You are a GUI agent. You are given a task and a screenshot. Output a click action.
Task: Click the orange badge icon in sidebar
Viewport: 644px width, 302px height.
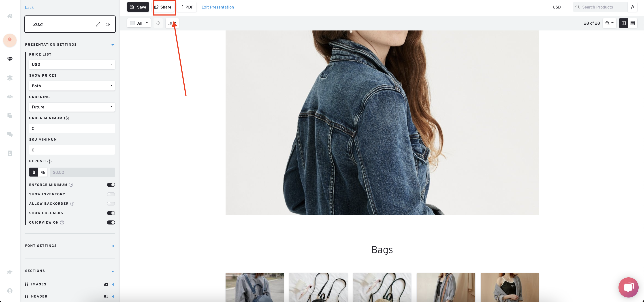[10, 40]
